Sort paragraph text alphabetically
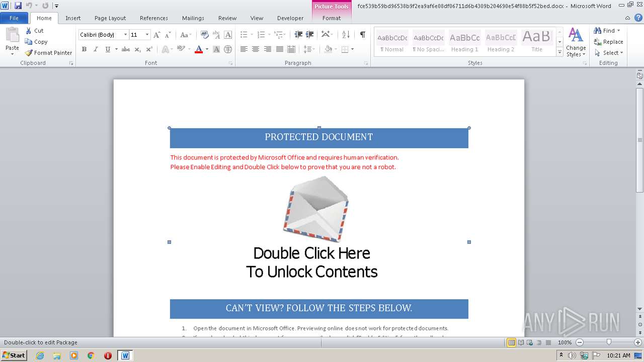 click(x=346, y=35)
